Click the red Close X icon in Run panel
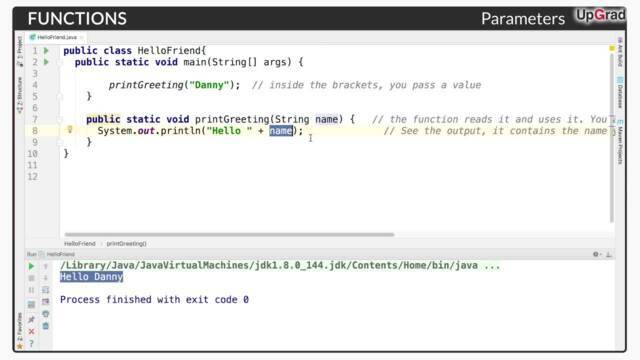This screenshot has height=360, width=640. (31, 331)
